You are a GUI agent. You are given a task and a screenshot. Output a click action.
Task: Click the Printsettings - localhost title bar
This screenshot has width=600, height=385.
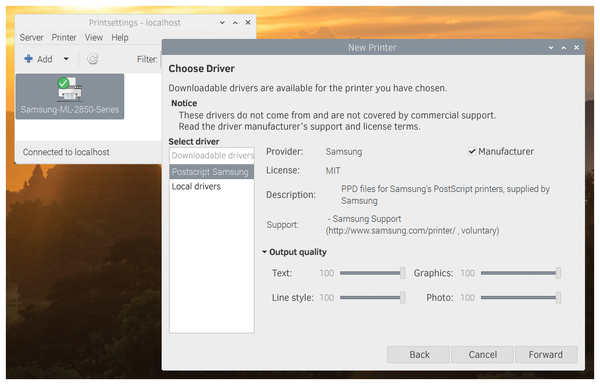134,23
